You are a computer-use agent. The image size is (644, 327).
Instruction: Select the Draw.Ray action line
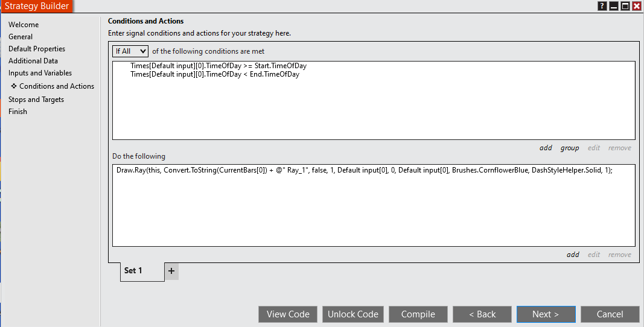point(365,171)
